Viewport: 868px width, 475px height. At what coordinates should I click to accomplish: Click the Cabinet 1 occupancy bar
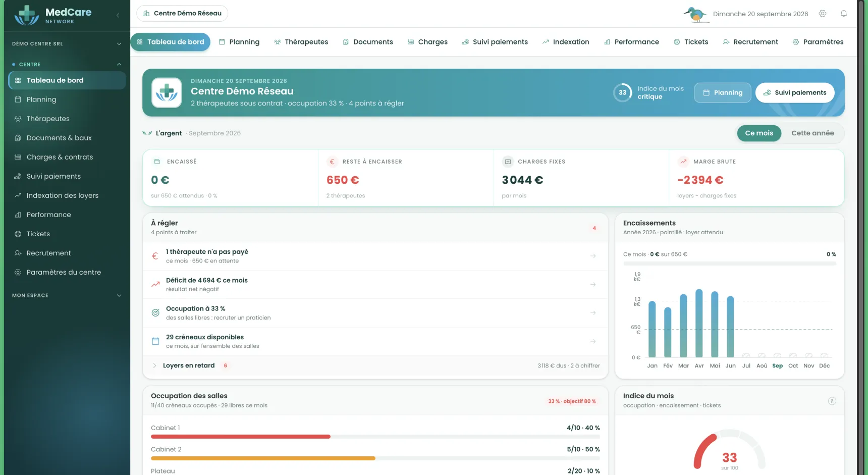[375, 437]
